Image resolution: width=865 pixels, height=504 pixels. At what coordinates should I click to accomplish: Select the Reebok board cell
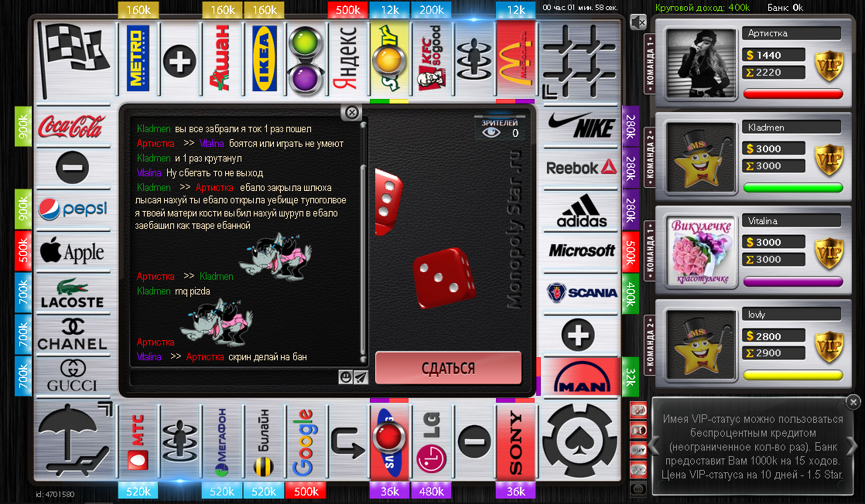[581, 168]
